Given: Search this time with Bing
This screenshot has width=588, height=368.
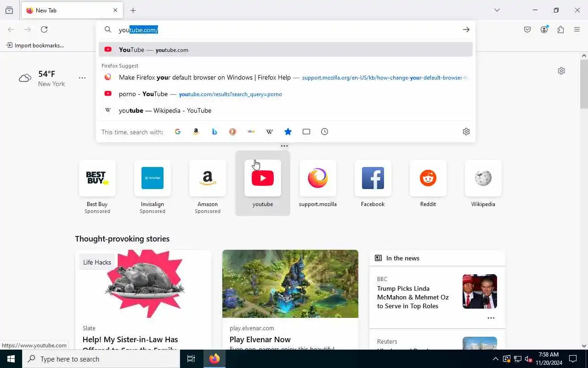Looking at the screenshot, I should [x=215, y=132].
